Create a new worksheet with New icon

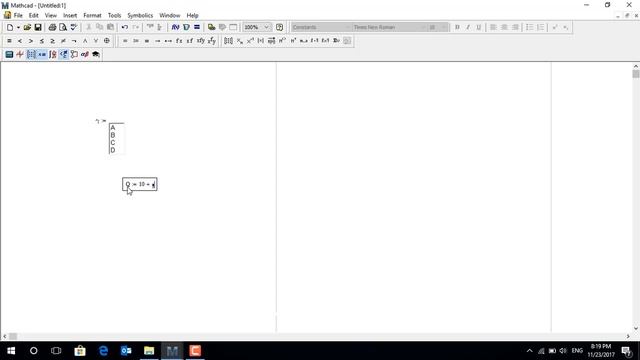pos(10,27)
